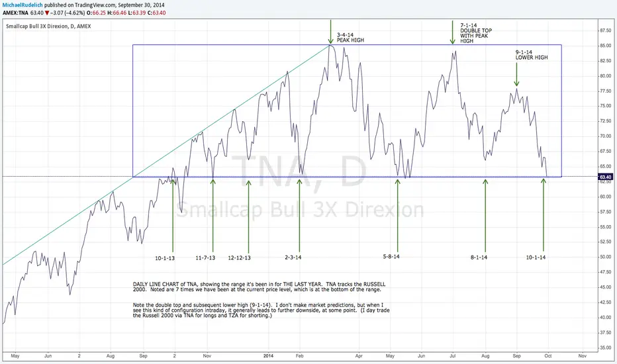Click the 7-1-14 DOUBLE TOP annotation
The image size is (617, 364).
[476, 33]
